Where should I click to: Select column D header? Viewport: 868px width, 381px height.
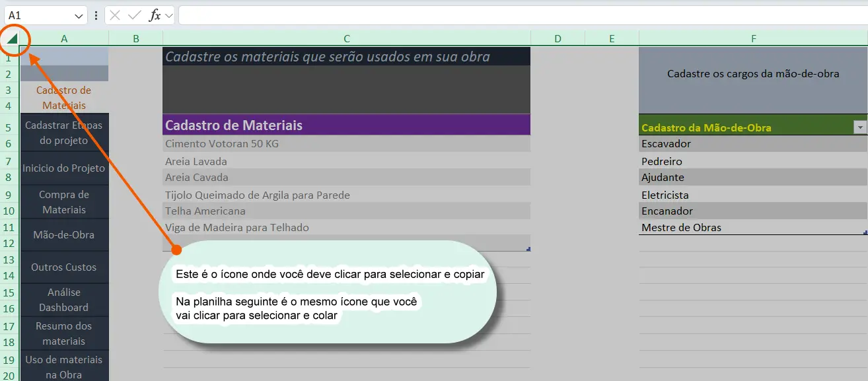pos(558,39)
